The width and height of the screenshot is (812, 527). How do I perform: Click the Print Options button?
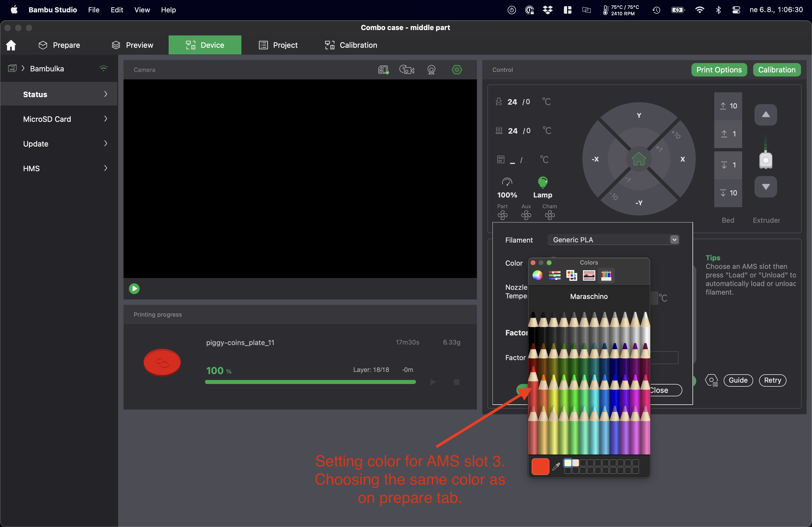pyautogui.click(x=719, y=70)
